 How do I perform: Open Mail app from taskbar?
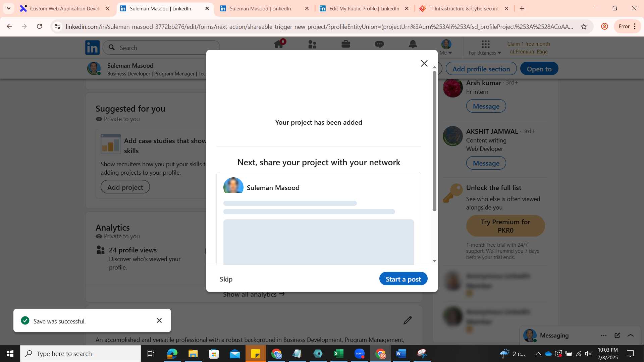234,354
